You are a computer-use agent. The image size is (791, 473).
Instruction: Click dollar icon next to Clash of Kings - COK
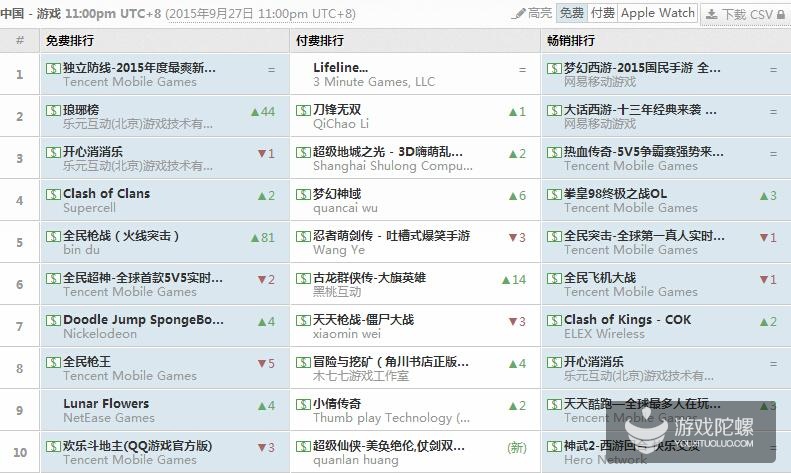pos(554,320)
